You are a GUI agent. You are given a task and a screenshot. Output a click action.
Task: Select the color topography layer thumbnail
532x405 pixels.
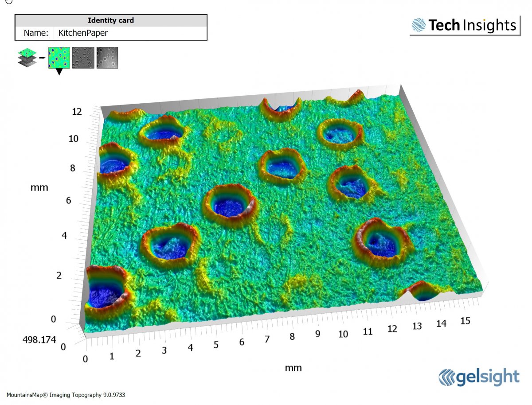coord(59,58)
